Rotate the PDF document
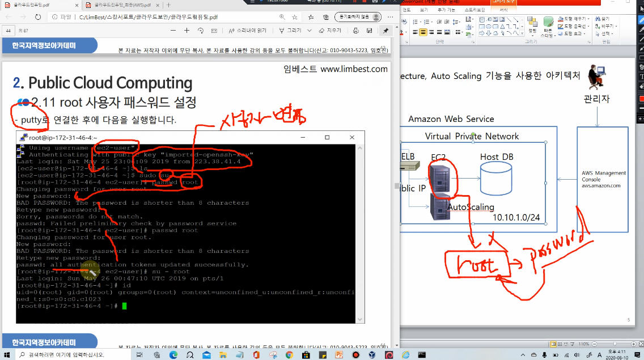Viewport: 644px width, 360px height. (201, 31)
